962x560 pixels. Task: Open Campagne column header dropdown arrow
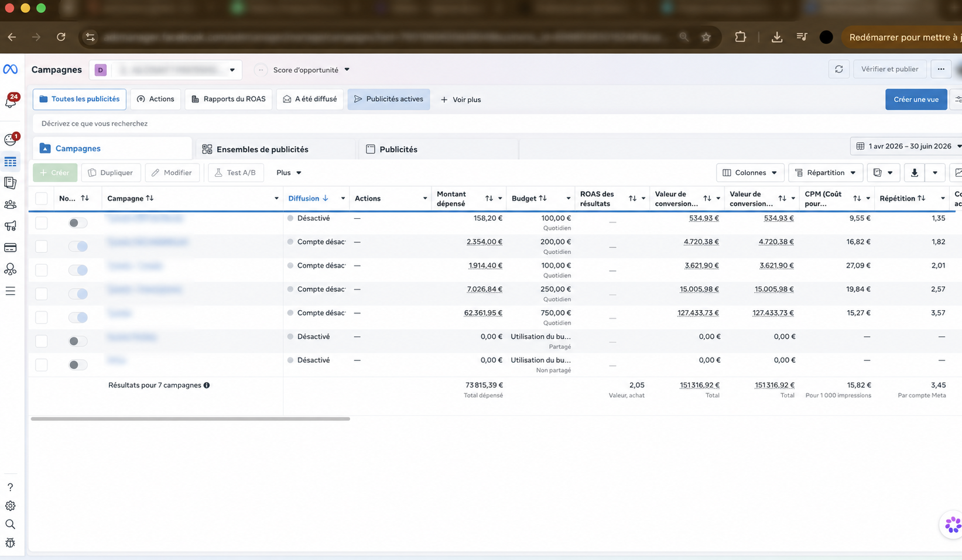(276, 198)
